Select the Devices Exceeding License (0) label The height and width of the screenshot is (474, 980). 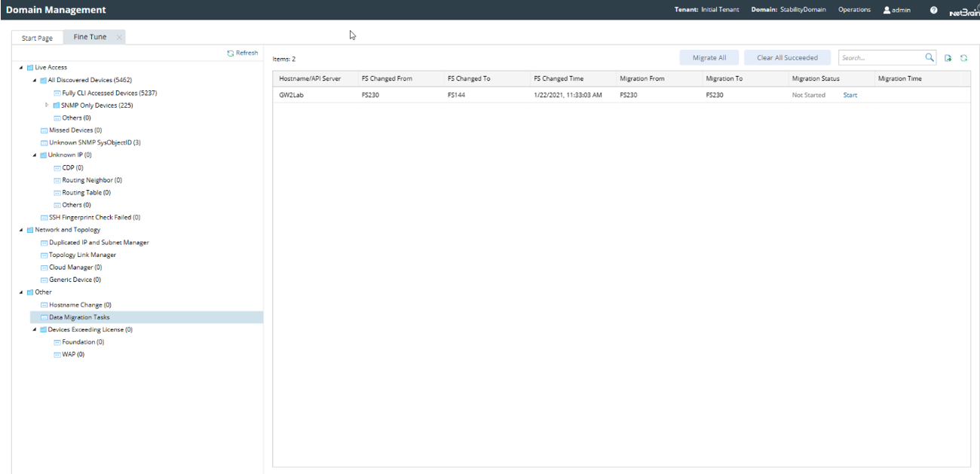[x=90, y=329]
